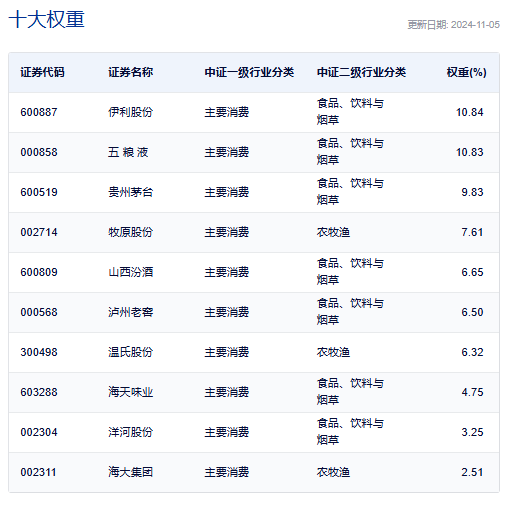Click the weight value 10.83

pos(469,152)
